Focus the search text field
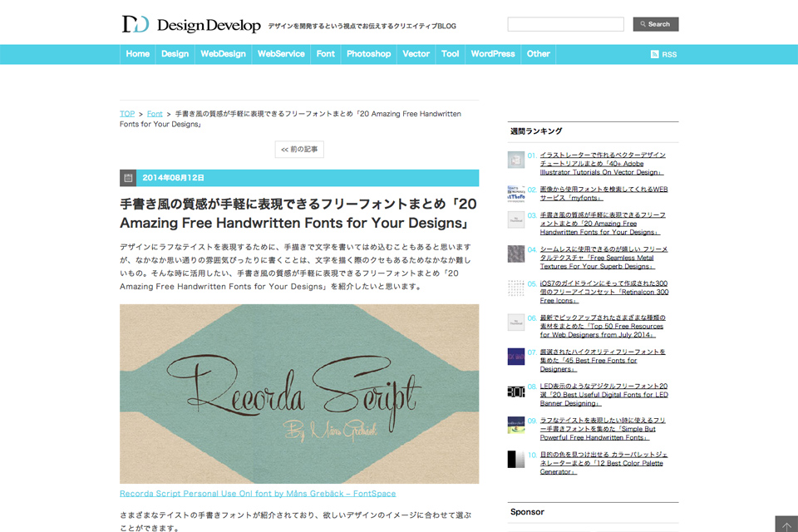798x532 pixels. 565,24
